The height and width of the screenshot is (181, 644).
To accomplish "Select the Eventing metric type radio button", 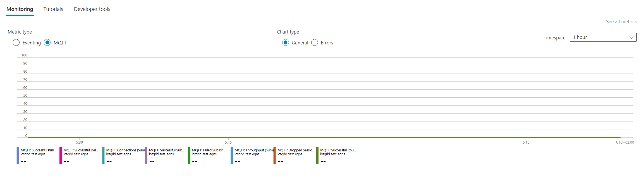I will [16, 42].
